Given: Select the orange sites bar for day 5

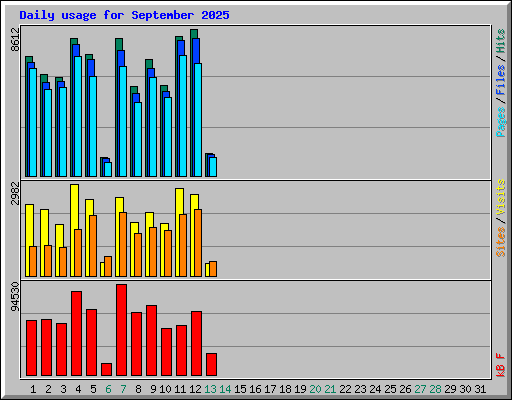Looking at the screenshot, I should [93, 246].
